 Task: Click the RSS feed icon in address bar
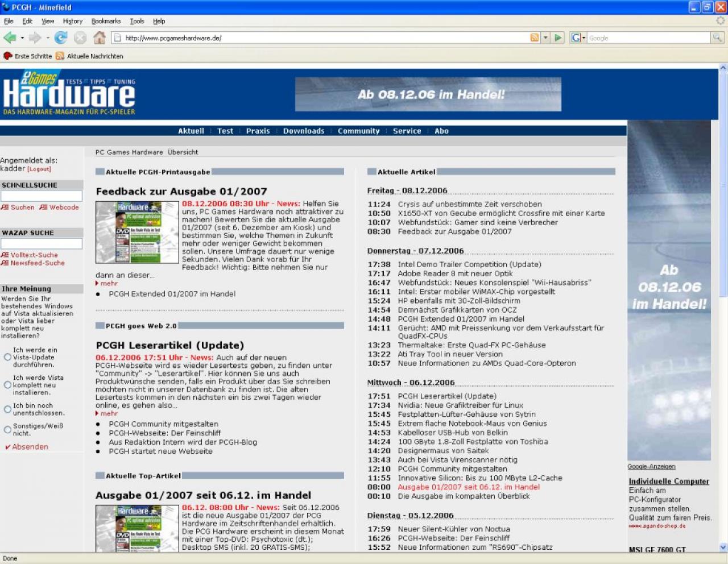pos(535,38)
